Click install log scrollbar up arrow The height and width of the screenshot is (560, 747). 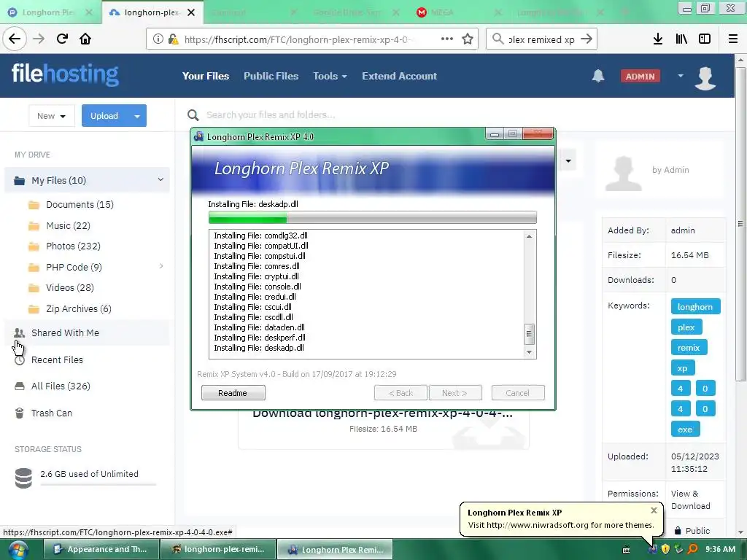[x=529, y=236]
